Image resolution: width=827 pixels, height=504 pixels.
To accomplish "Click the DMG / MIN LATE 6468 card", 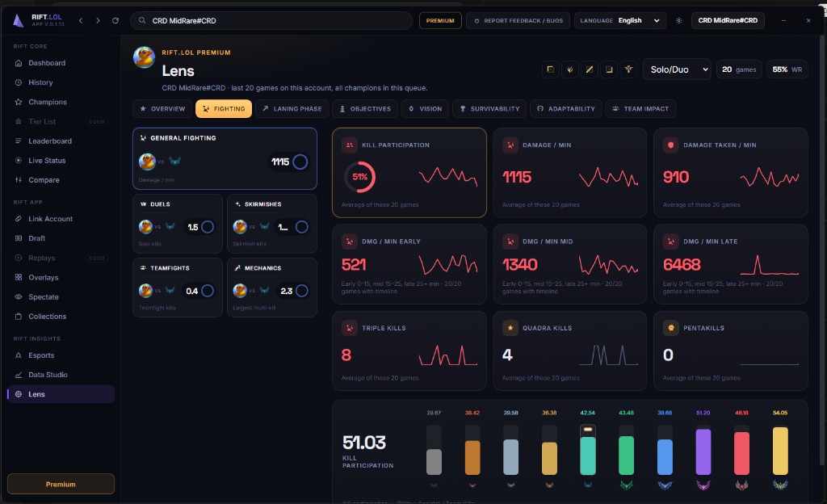I will click(730, 264).
